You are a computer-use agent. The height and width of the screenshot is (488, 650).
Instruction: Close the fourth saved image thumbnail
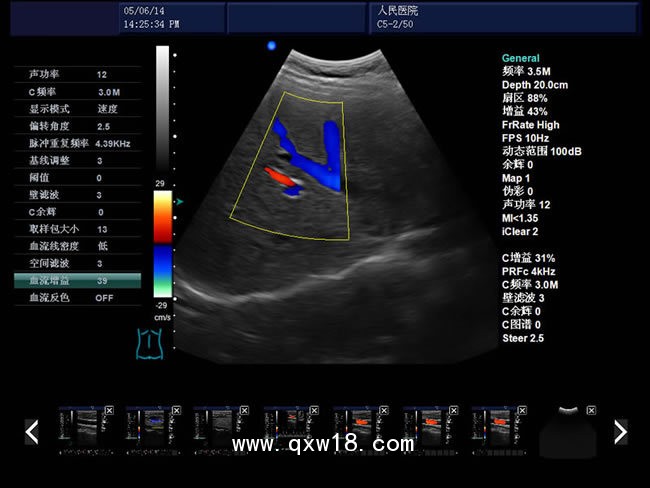click(x=316, y=411)
